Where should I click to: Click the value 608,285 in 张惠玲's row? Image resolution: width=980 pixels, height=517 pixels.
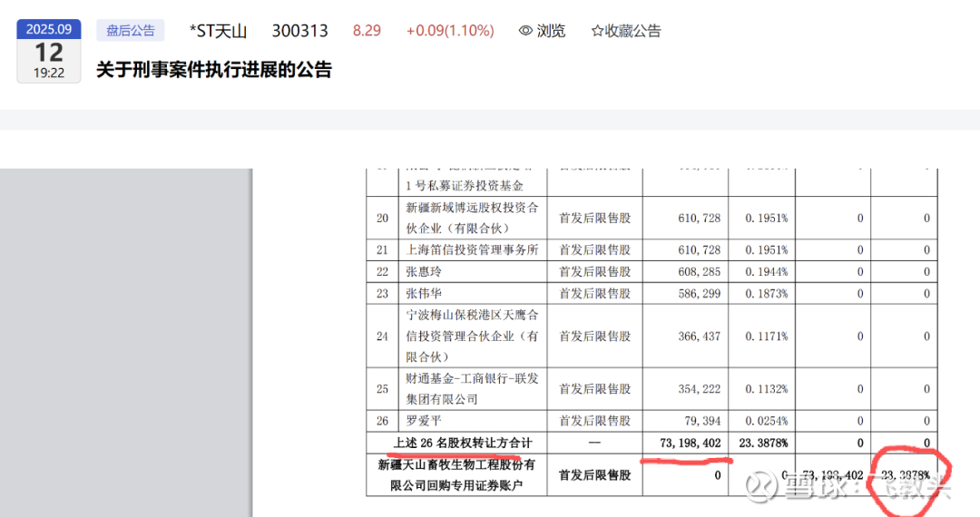point(700,271)
